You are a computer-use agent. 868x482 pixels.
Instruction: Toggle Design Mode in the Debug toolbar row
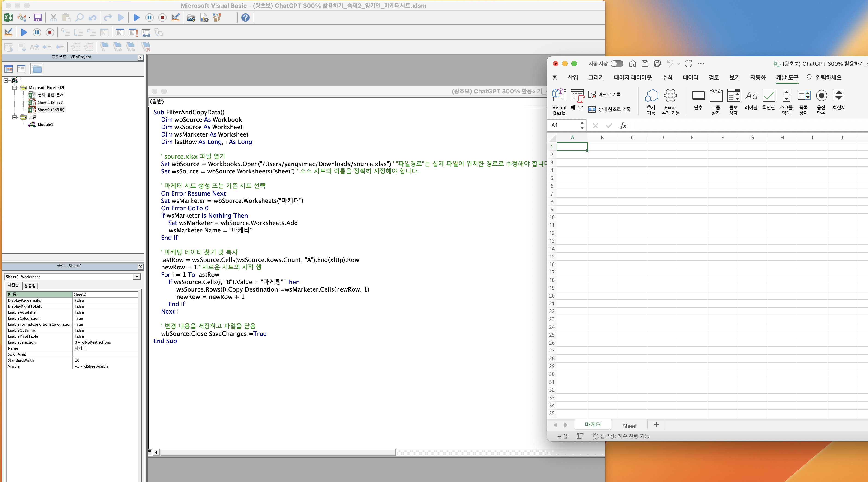point(9,32)
